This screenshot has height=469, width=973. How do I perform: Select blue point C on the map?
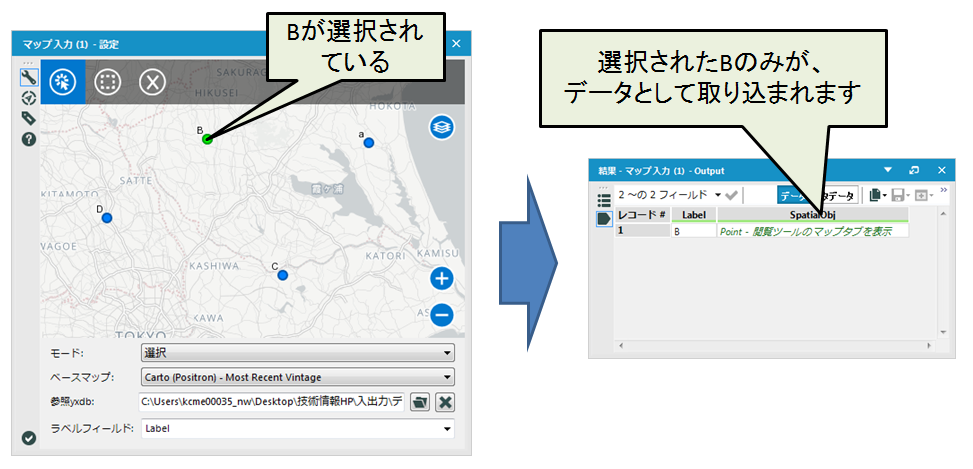point(283,274)
